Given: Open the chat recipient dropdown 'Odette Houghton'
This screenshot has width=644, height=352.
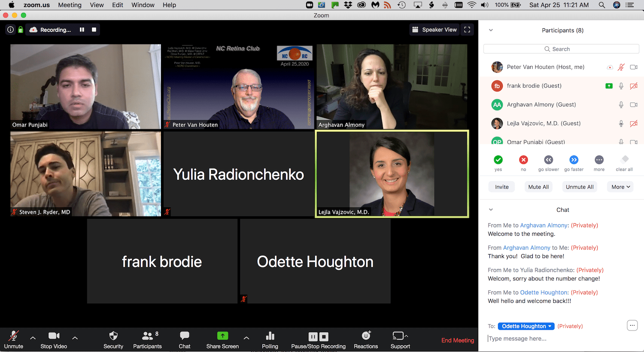Looking at the screenshot, I should [x=526, y=326].
